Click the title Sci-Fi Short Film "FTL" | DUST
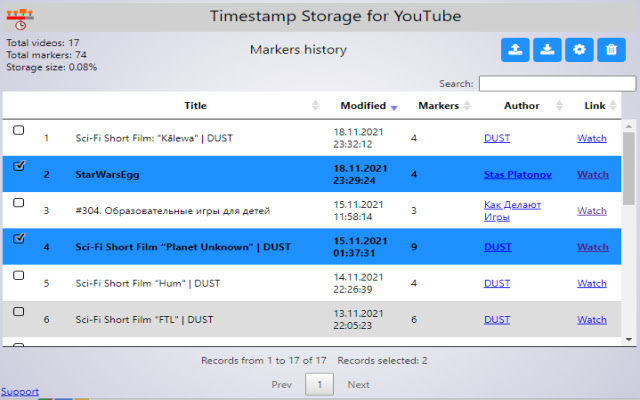640x400 pixels. coord(144,320)
